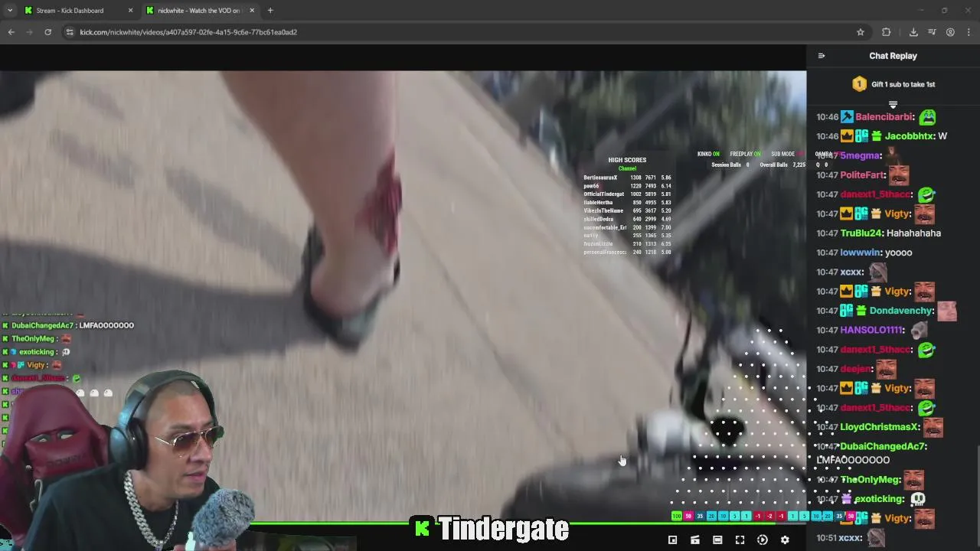Reload the page
The image size is (980, 551).
47,32
